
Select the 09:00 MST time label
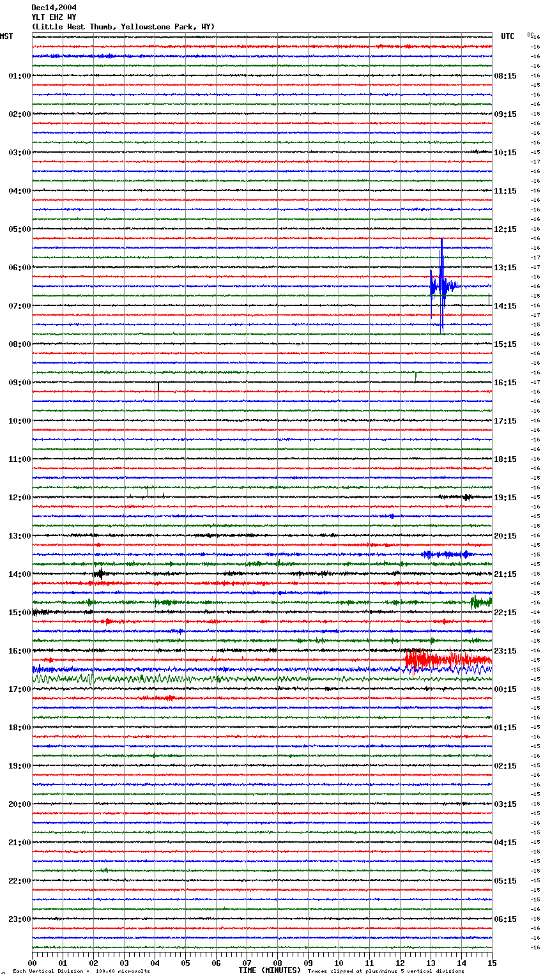tap(20, 383)
